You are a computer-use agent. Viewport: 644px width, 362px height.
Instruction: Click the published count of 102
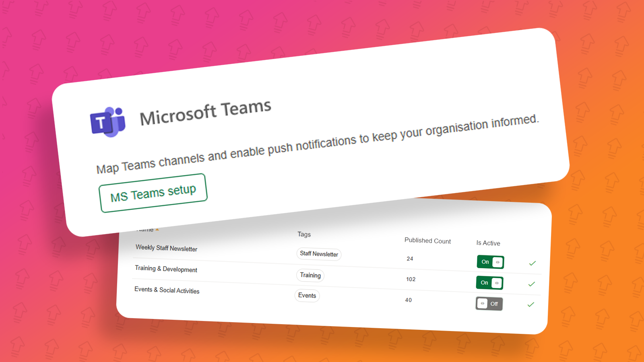tap(411, 279)
